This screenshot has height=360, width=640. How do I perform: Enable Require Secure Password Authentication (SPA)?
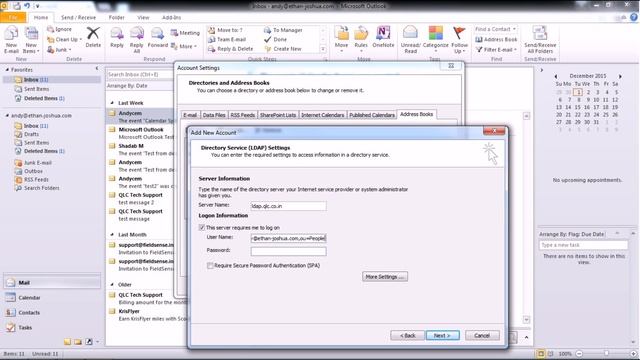tap(210, 265)
